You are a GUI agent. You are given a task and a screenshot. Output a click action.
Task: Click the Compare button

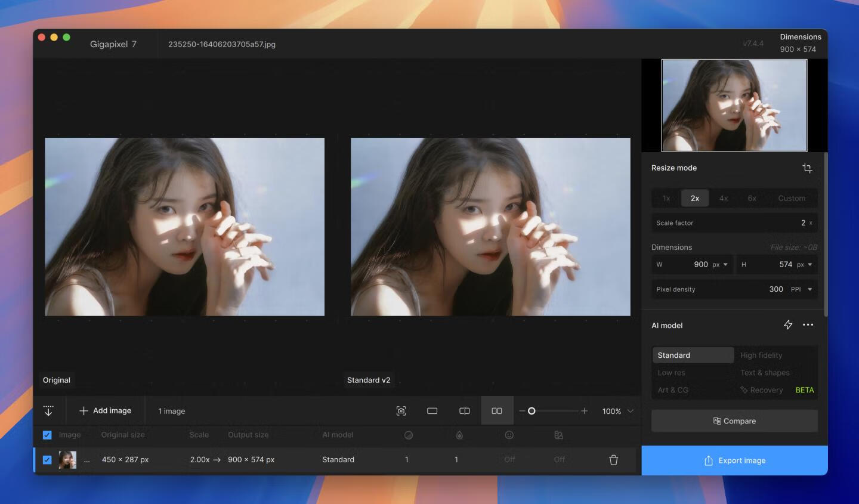734,421
